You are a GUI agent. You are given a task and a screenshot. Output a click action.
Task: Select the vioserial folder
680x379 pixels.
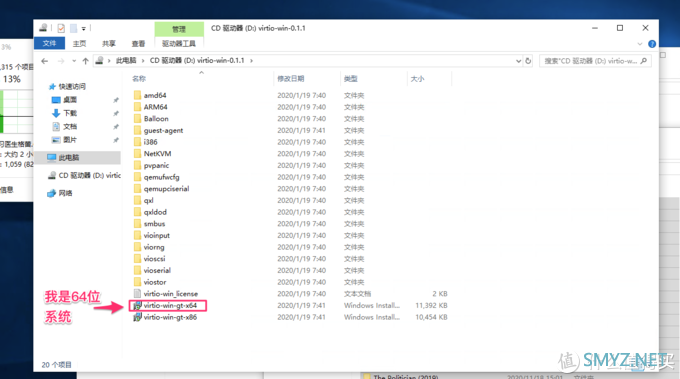tap(157, 270)
